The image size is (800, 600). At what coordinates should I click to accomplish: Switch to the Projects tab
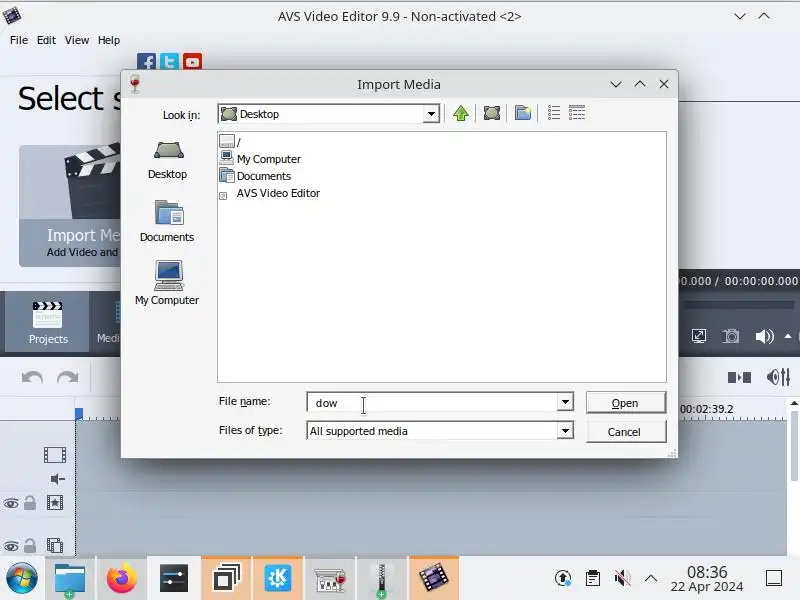[x=47, y=321]
